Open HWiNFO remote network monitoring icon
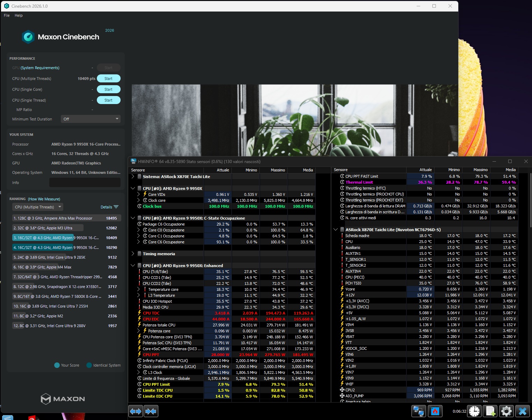 click(x=418, y=411)
